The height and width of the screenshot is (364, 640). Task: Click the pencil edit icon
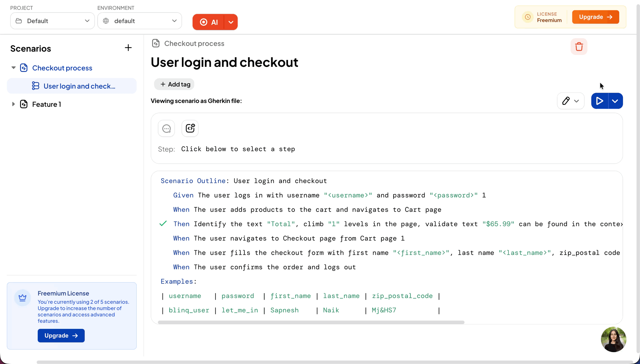click(x=566, y=101)
